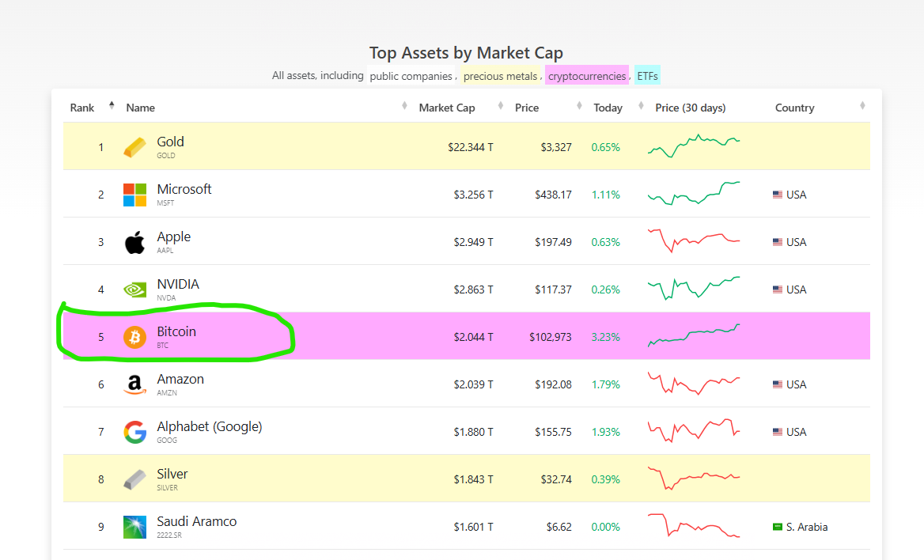Click the Gold bar icon
Viewport: 924px width, 560px height.
[x=134, y=147]
